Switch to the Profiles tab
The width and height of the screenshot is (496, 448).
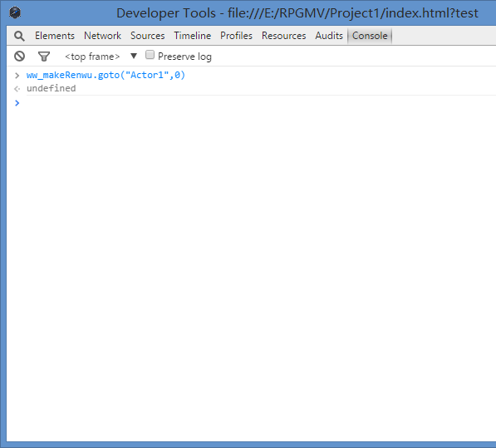click(x=236, y=36)
